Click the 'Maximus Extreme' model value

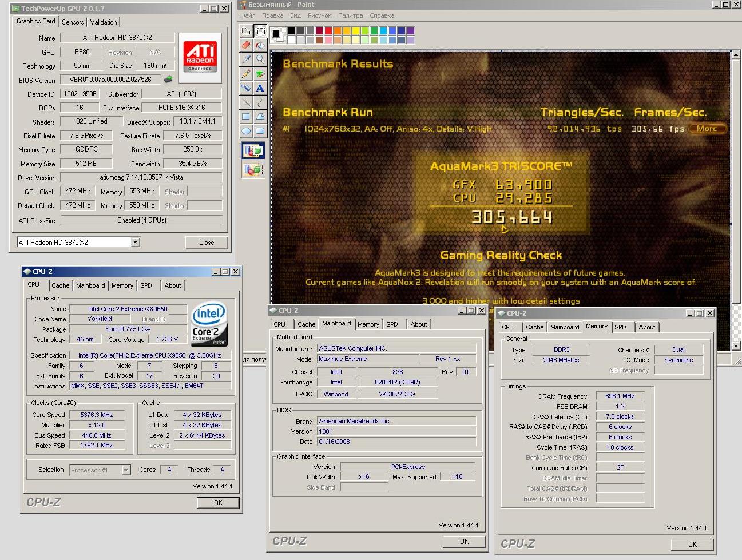point(367,359)
